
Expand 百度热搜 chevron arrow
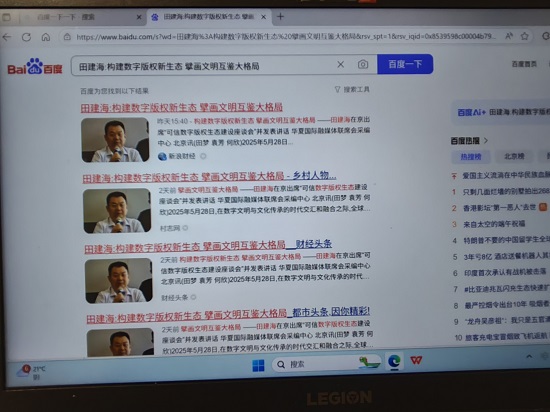tap(486, 141)
